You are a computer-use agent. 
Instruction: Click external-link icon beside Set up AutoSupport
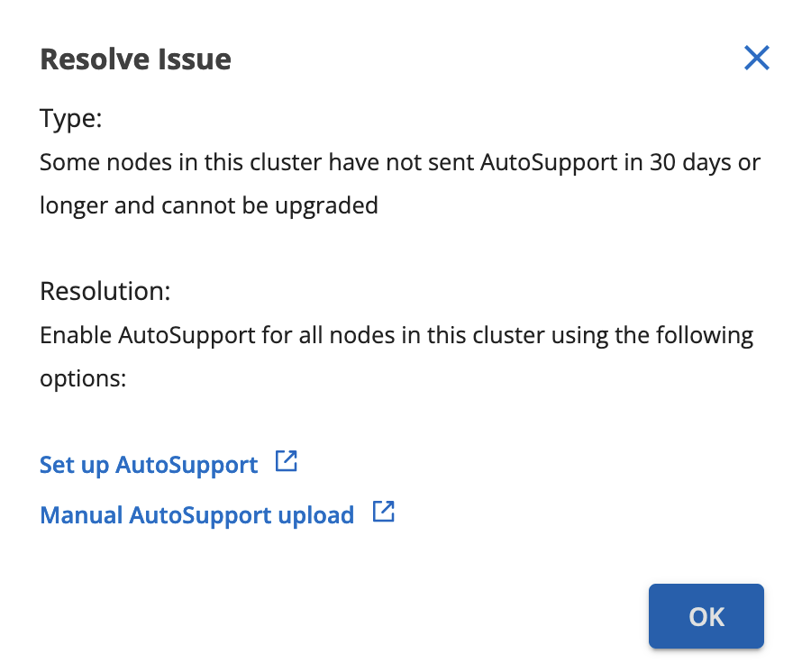point(287,462)
